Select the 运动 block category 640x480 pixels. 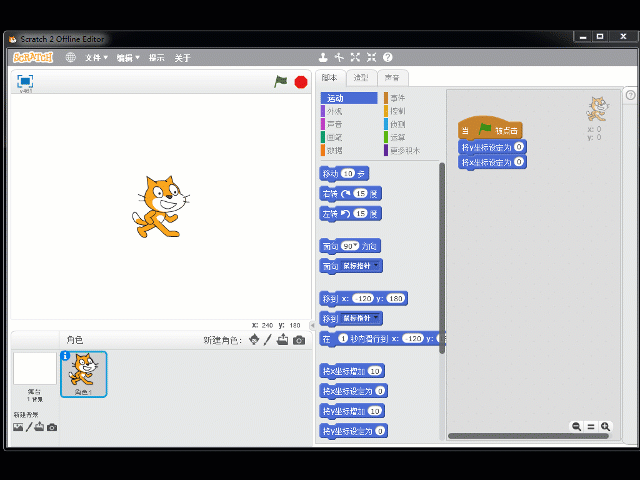coord(349,98)
